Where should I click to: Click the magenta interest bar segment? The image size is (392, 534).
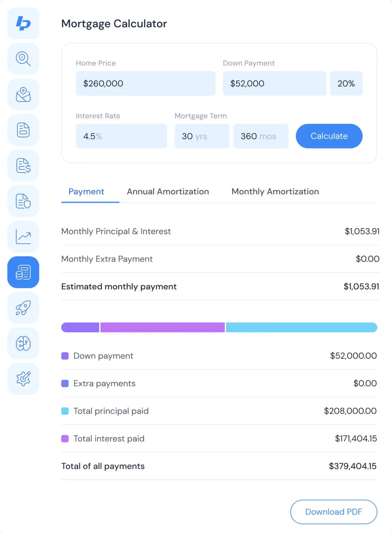[163, 327]
